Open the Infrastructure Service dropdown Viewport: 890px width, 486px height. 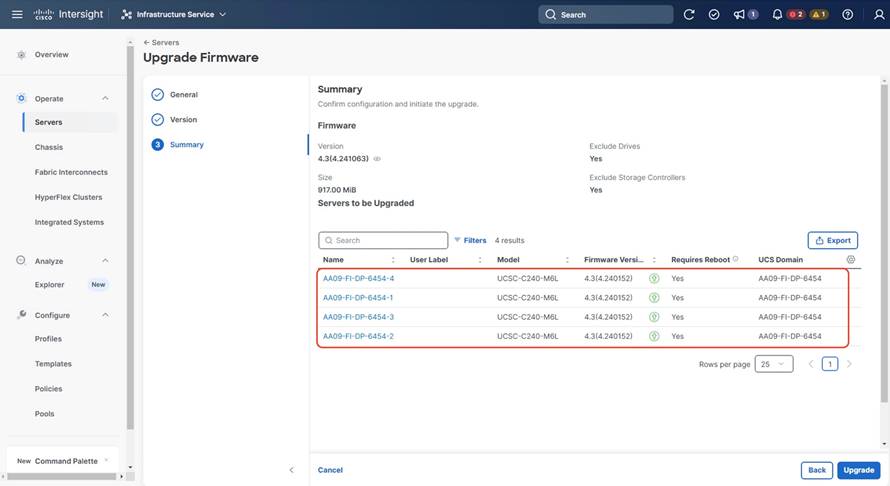coord(174,14)
